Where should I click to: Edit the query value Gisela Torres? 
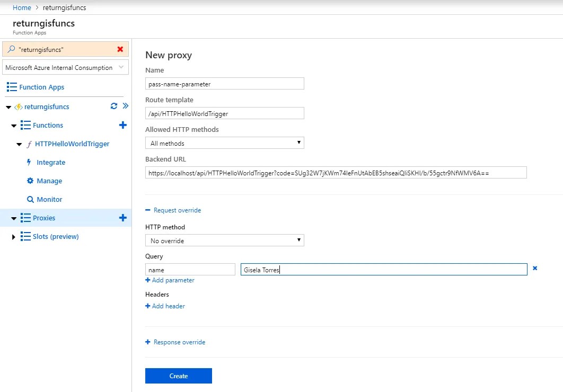[x=384, y=270]
